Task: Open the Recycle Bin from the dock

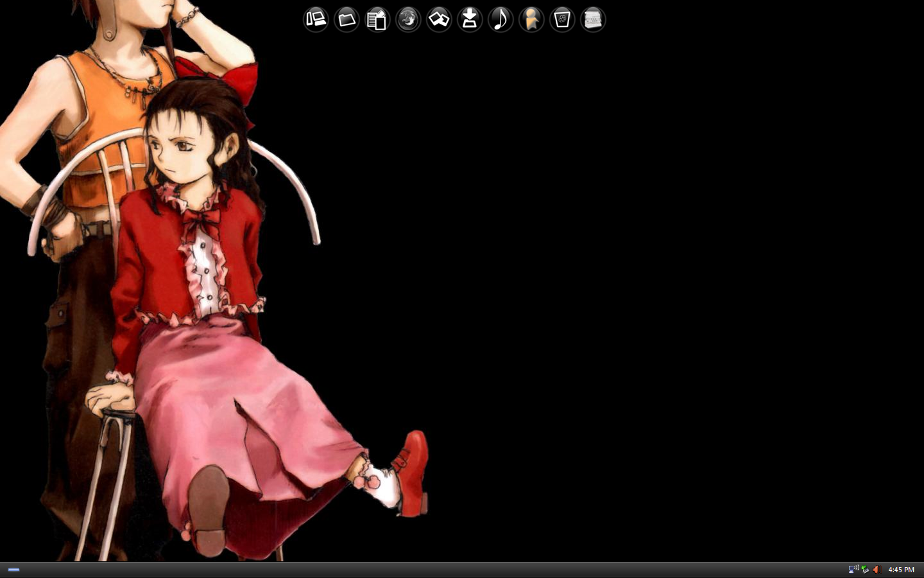Action: [562, 19]
